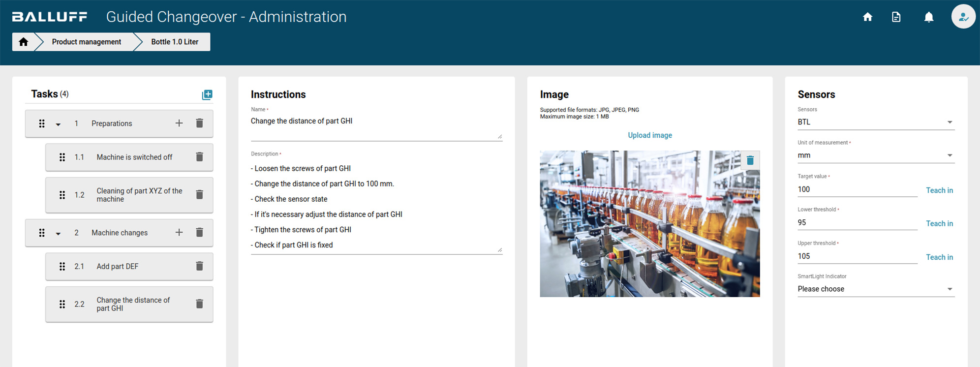Open the user profile avatar

963,17
